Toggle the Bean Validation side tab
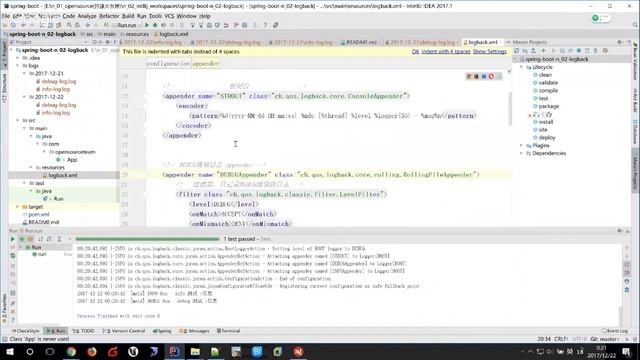Viewport: 640px width, 360px height. (x=636, y=62)
